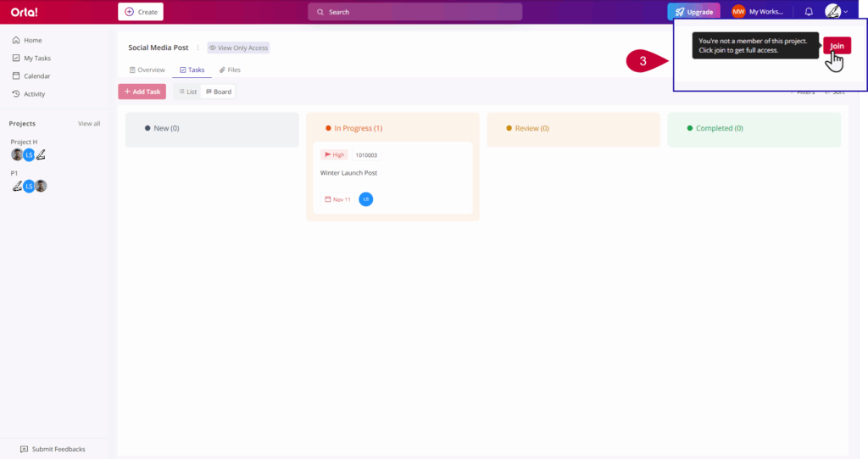The image size is (868, 459).
Task: Open the My Workspace dropdown
Action: coord(758,12)
